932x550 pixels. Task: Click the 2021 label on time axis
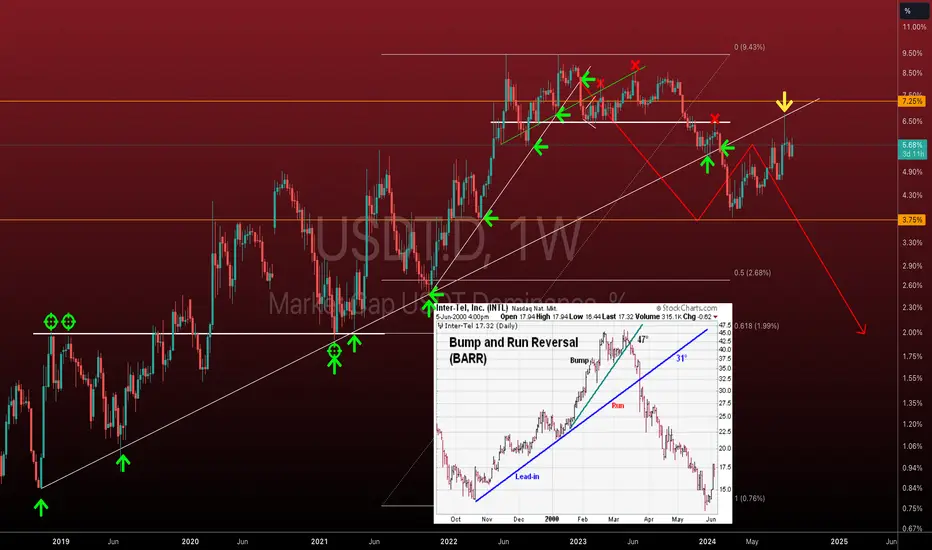point(319,542)
